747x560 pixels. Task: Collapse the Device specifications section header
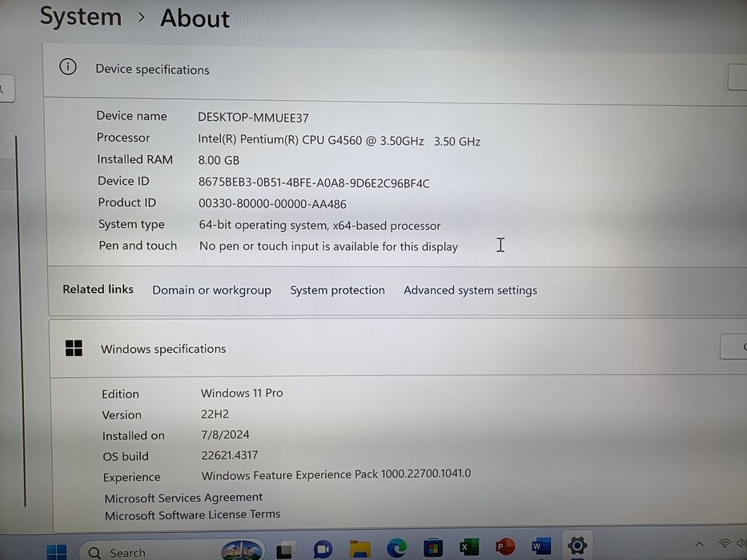click(395, 73)
